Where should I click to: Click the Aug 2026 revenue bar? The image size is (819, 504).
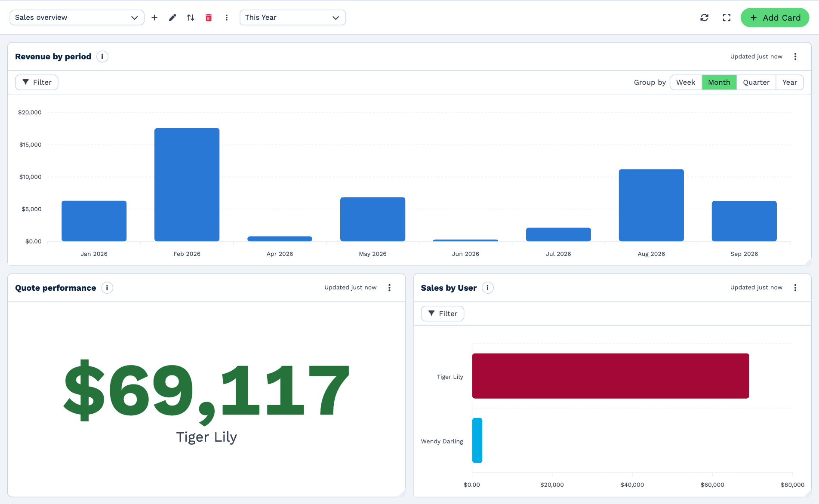click(x=651, y=205)
